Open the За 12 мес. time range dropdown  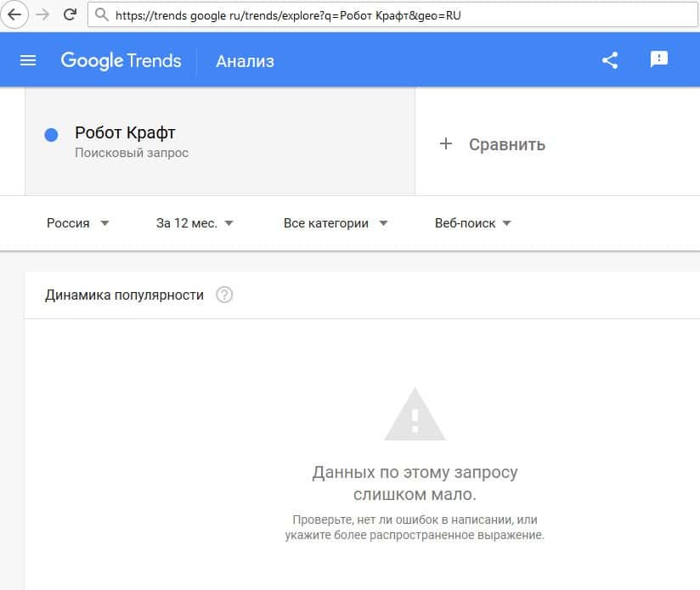[x=195, y=223]
